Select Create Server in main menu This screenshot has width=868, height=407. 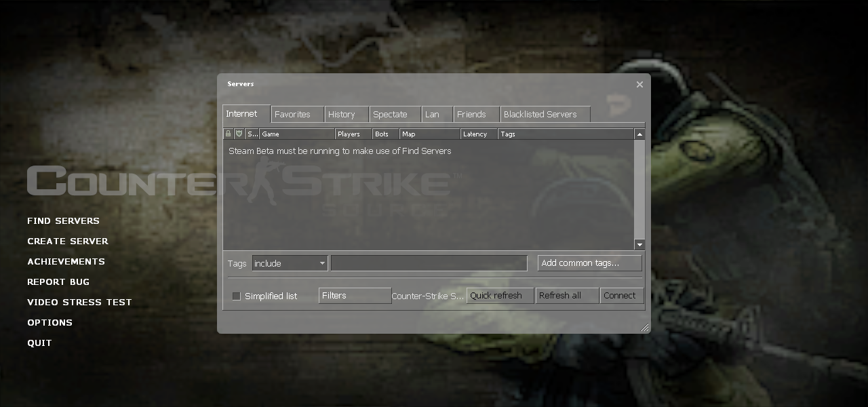pyautogui.click(x=68, y=241)
